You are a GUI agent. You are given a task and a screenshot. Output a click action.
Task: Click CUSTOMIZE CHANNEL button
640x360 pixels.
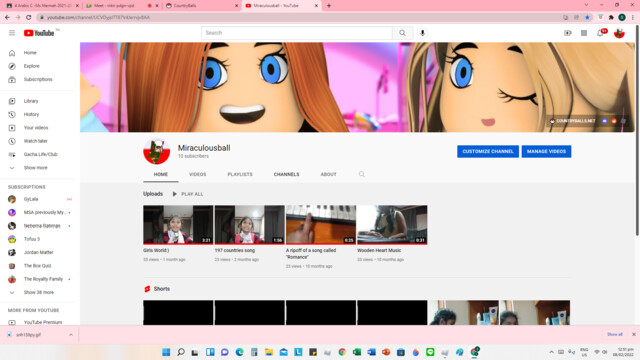coord(488,151)
